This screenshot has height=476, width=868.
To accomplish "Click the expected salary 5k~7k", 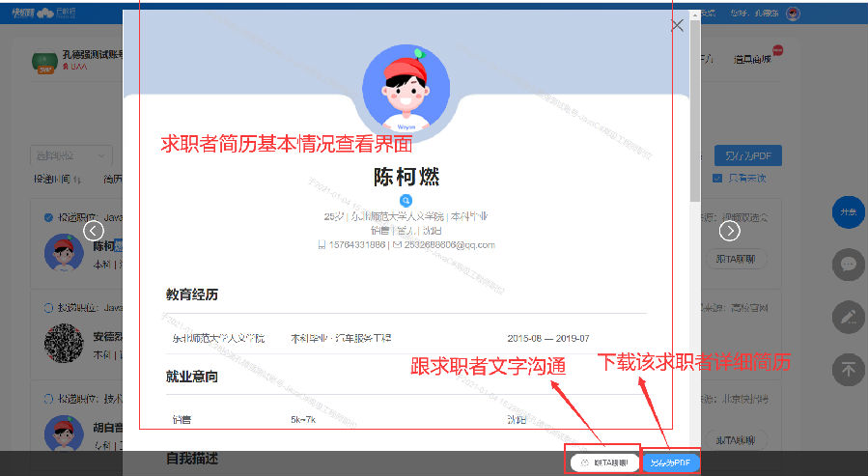I will point(303,420).
